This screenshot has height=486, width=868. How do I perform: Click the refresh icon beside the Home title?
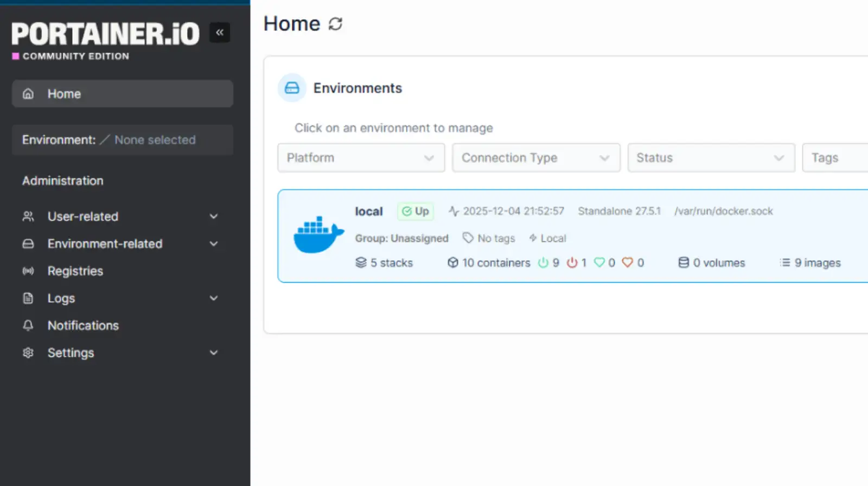click(335, 24)
